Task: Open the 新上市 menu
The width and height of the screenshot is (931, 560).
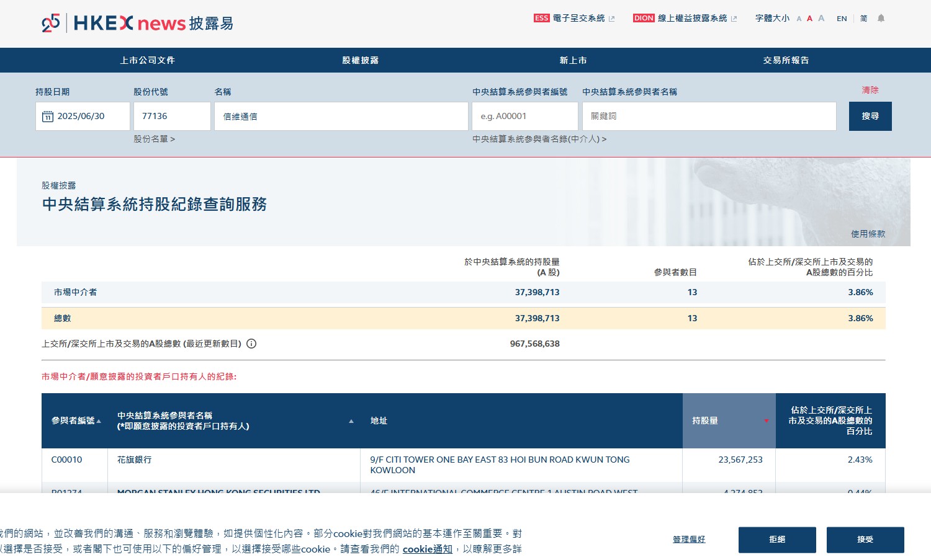Action: click(x=573, y=60)
